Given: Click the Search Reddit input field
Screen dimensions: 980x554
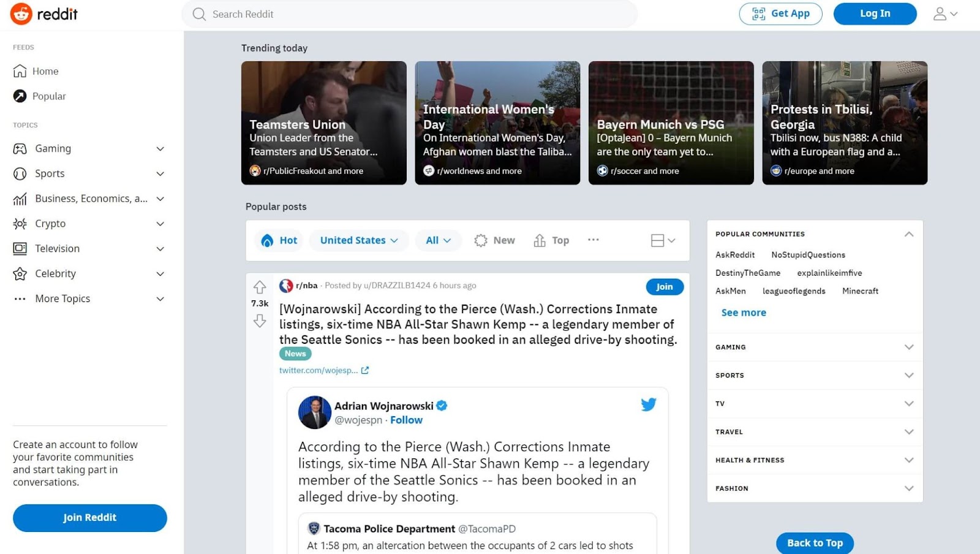Looking at the screenshot, I should (409, 14).
